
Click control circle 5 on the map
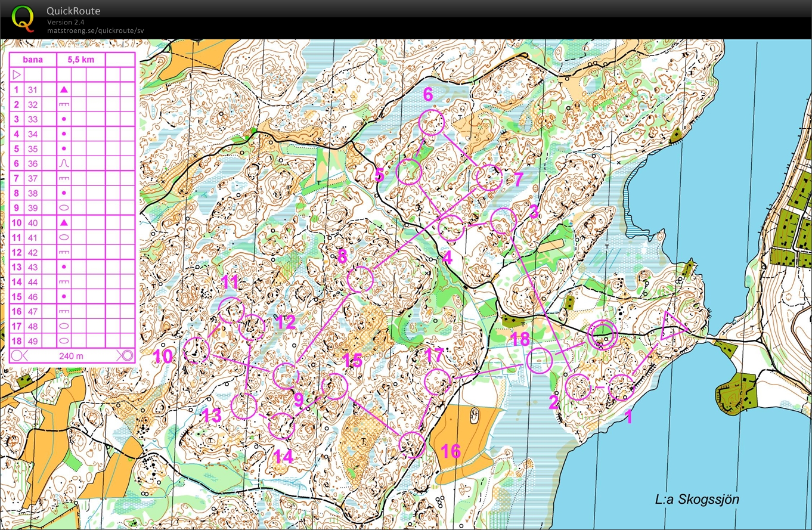coord(409,172)
